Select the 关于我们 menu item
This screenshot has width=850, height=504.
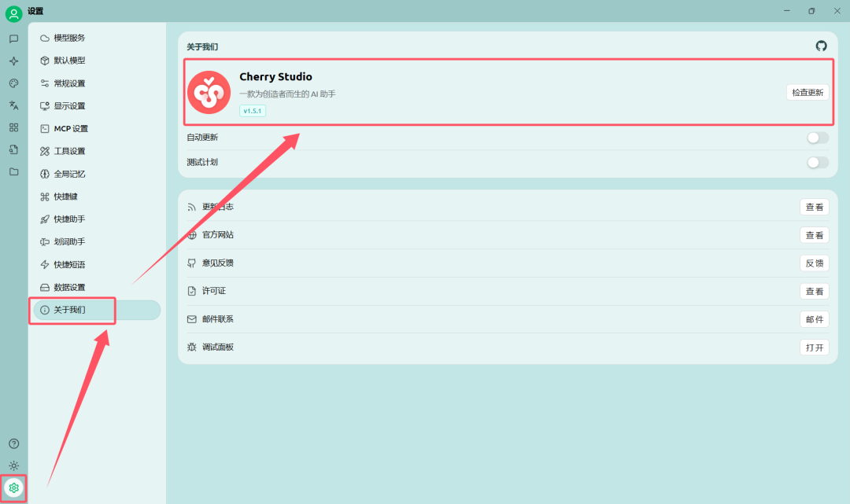point(97,311)
